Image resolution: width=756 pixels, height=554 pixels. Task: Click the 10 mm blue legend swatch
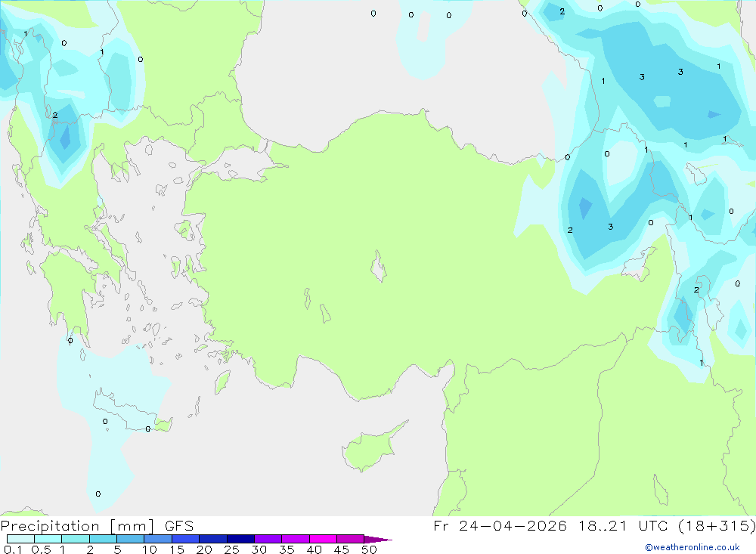pos(158,539)
